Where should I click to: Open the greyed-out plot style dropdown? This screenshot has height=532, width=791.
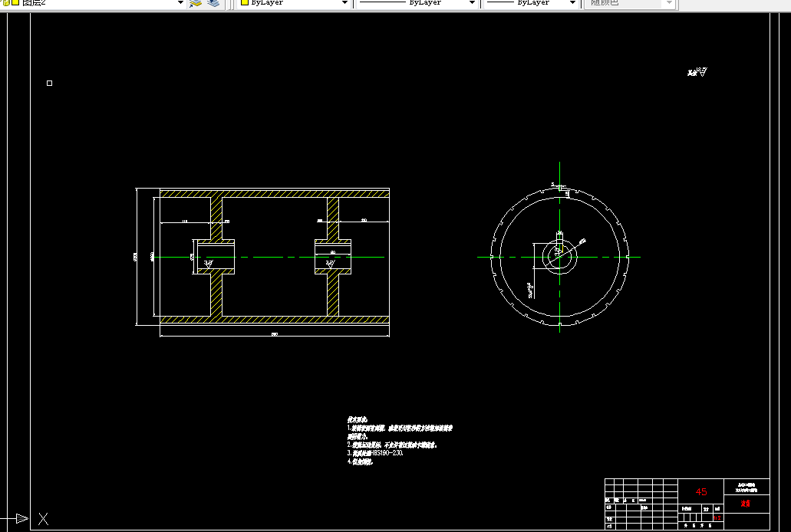pos(669,2)
